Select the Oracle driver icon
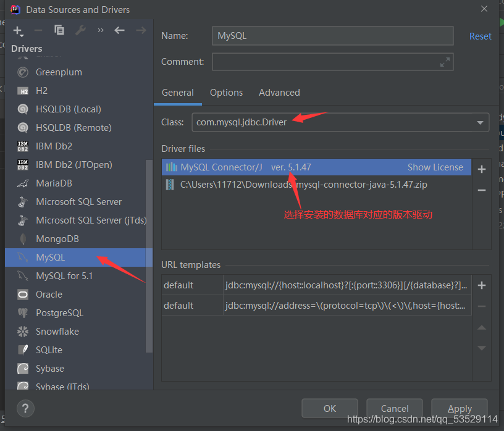Screen dimensions: 504x431 [23, 295]
